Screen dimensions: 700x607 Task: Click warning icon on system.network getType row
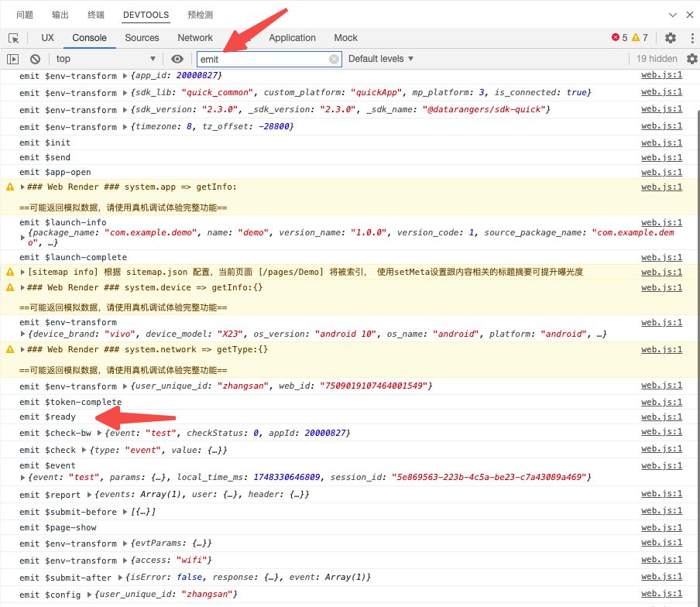(10, 349)
